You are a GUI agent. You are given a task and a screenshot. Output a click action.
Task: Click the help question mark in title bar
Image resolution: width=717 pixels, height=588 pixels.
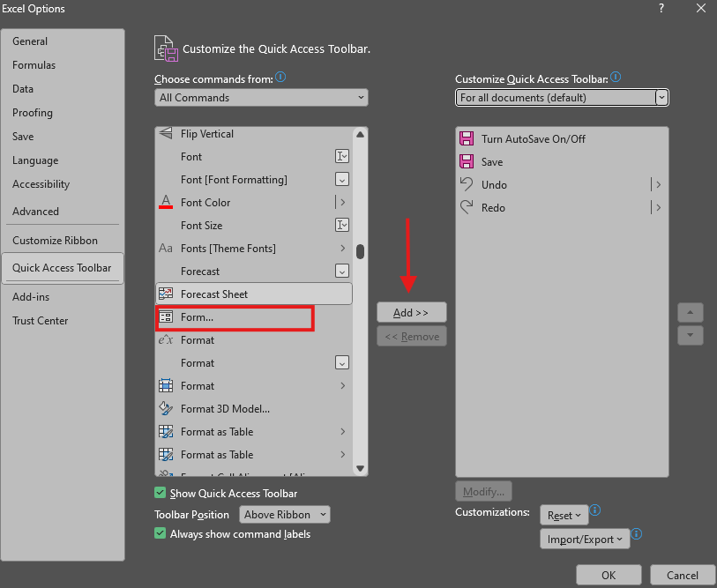(661, 8)
